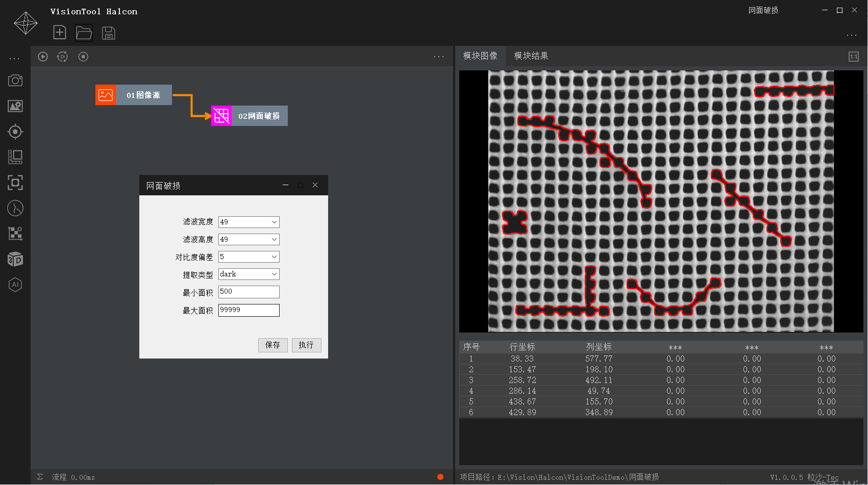Click the 最小面积 input field

249,292
